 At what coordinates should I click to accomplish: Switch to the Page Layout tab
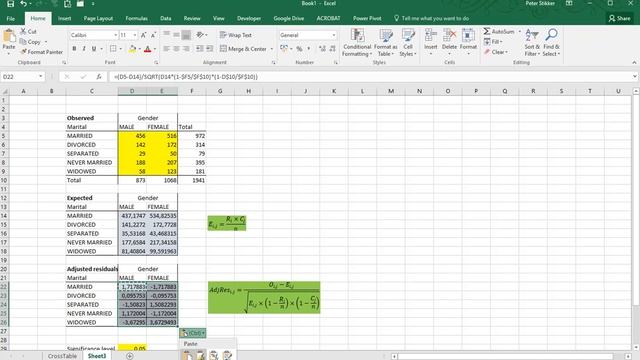pos(98,18)
